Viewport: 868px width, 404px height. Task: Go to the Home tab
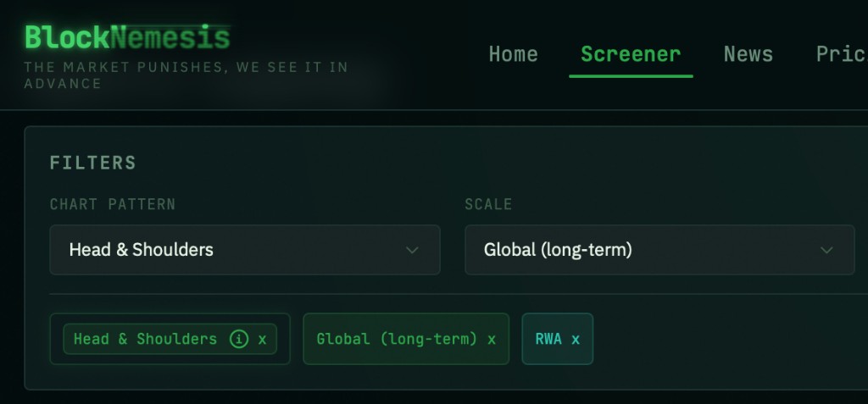click(513, 54)
